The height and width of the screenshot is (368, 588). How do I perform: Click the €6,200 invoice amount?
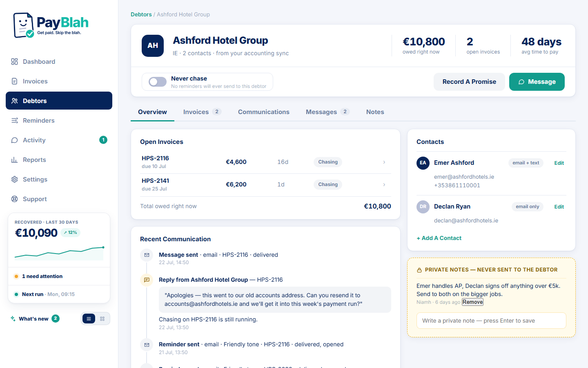(236, 184)
